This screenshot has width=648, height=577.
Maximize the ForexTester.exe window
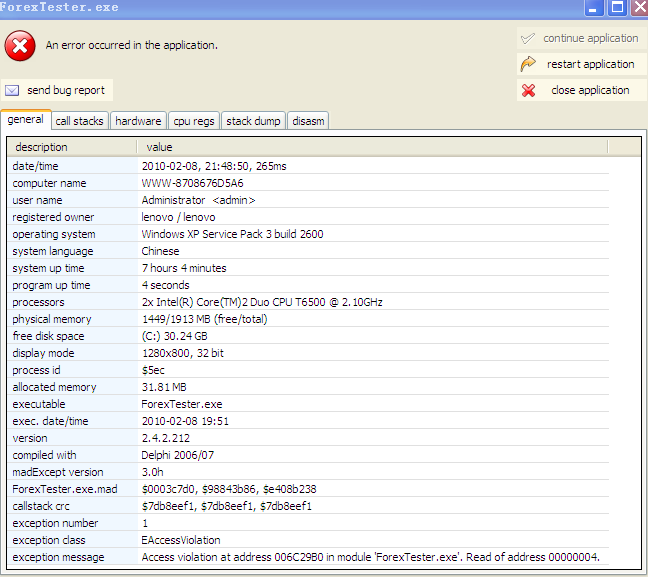(617, 7)
